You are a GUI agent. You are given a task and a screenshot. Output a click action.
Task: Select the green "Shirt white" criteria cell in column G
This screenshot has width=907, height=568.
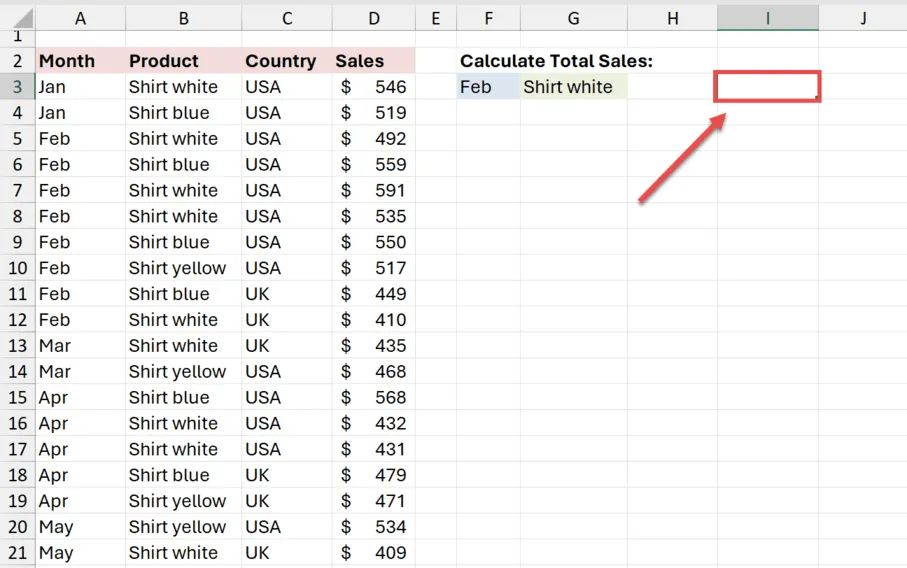573,87
